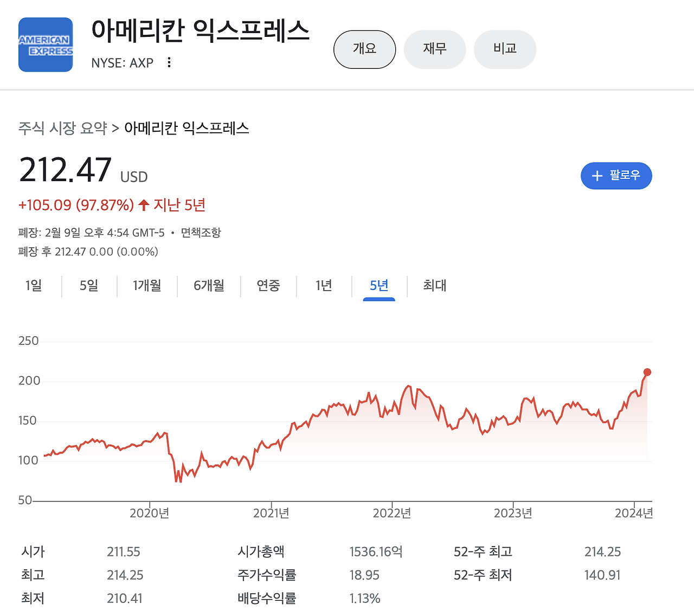Select the 5일 chart range
The image size is (694, 616).
88,286
